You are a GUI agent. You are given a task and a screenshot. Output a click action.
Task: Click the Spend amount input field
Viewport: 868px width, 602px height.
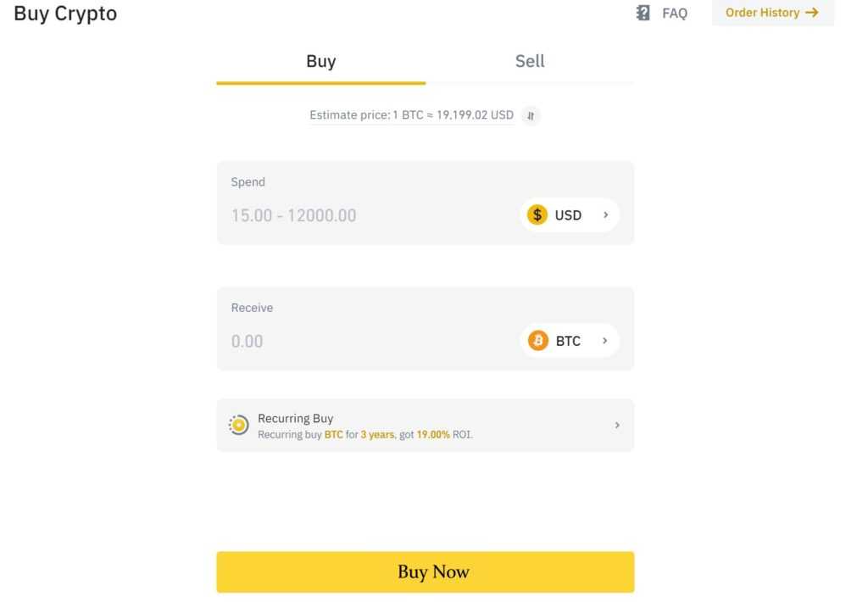point(339,215)
